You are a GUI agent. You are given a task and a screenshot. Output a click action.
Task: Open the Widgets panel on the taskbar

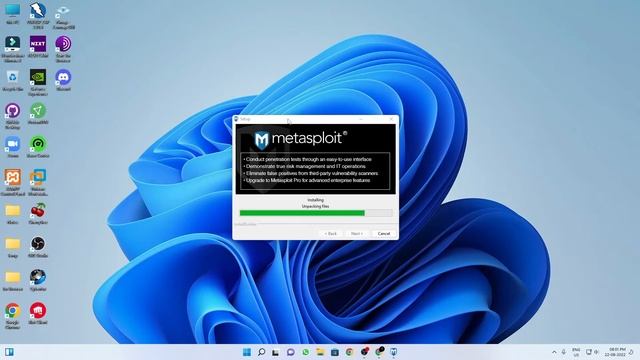tap(9, 352)
